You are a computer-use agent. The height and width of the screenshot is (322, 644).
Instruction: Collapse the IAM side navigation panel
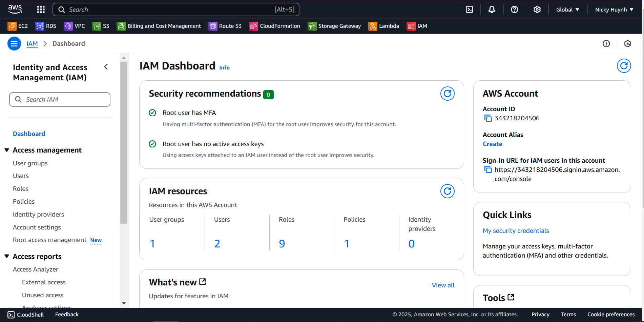(106, 67)
